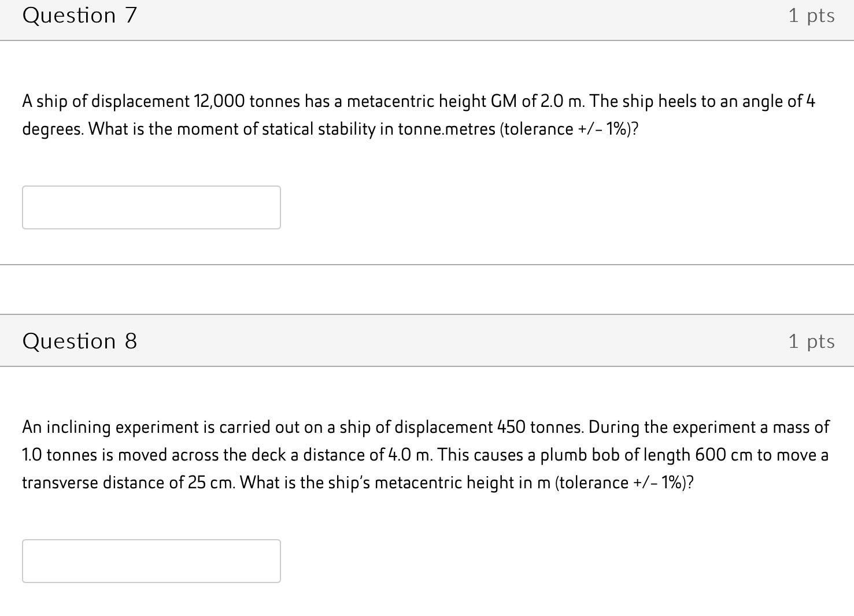Viewport: 854px width, 616px height.
Task: Select the Question 8 header
Action: coord(80,341)
